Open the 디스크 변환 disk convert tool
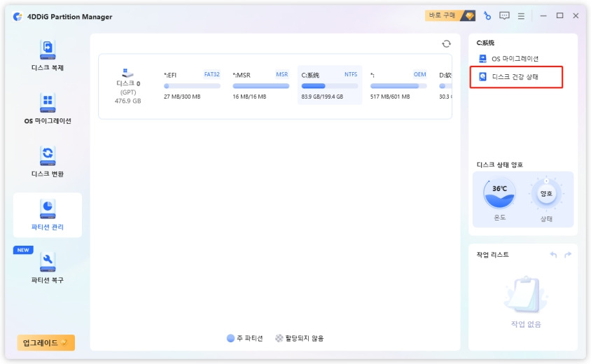 pyautogui.click(x=48, y=162)
